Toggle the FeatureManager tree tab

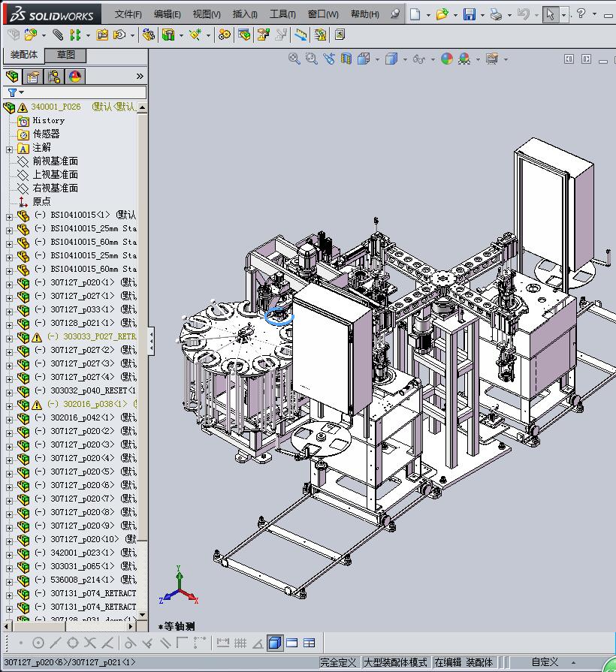click(12, 77)
